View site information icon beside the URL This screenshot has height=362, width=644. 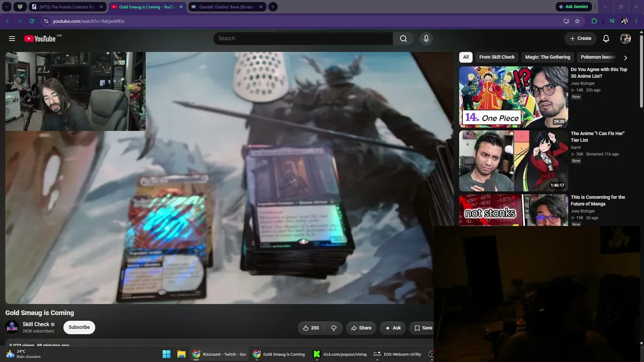point(46,21)
